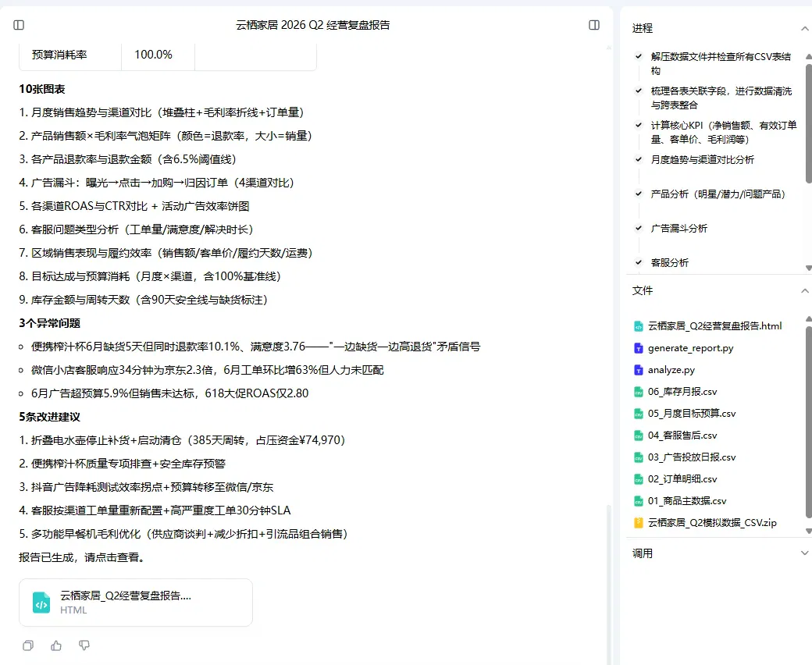Click suggestion 折叠电水壶停止补货+启动清仓

pyautogui.click(x=182, y=440)
